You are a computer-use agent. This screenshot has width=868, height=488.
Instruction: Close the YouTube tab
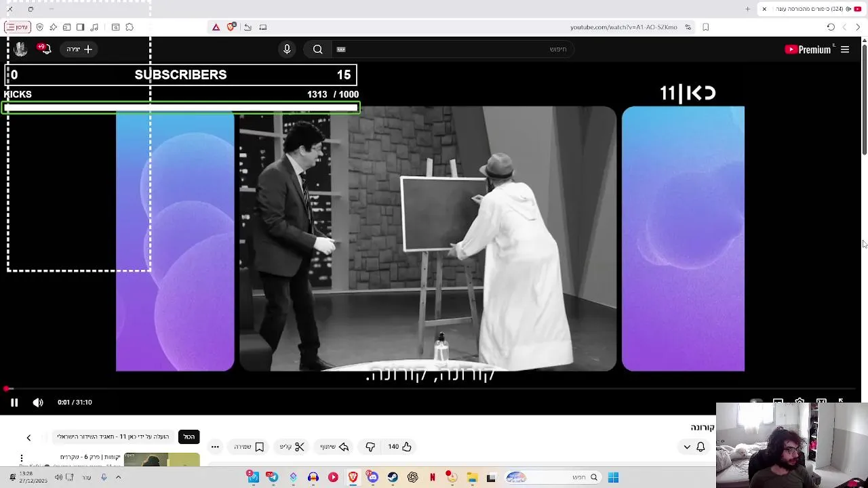click(x=764, y=9)
